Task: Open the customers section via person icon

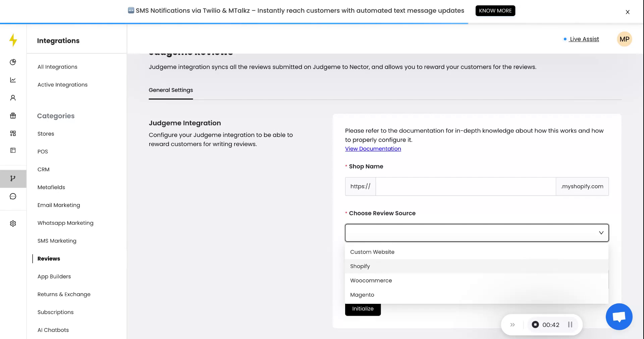Action: [13, 97]
